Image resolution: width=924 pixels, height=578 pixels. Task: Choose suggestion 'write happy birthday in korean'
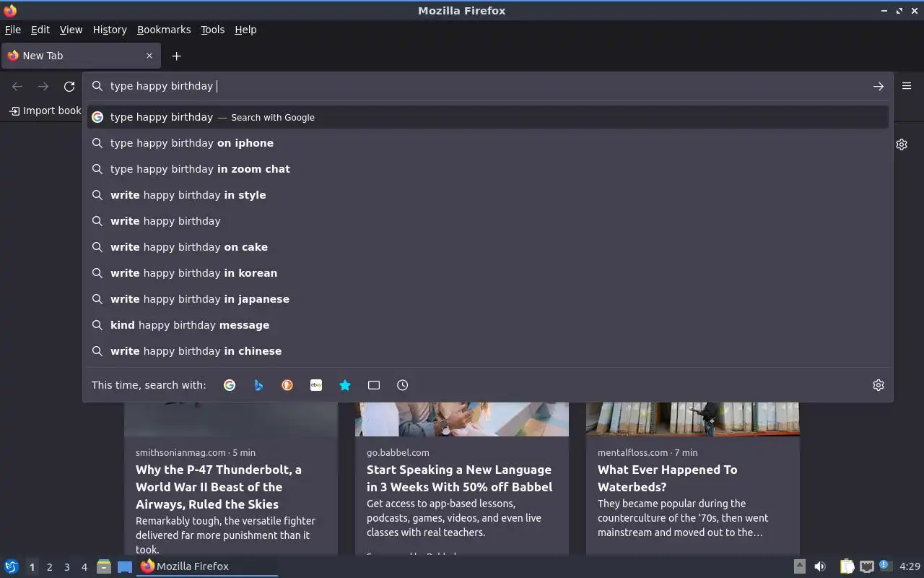tap(488, 273)
